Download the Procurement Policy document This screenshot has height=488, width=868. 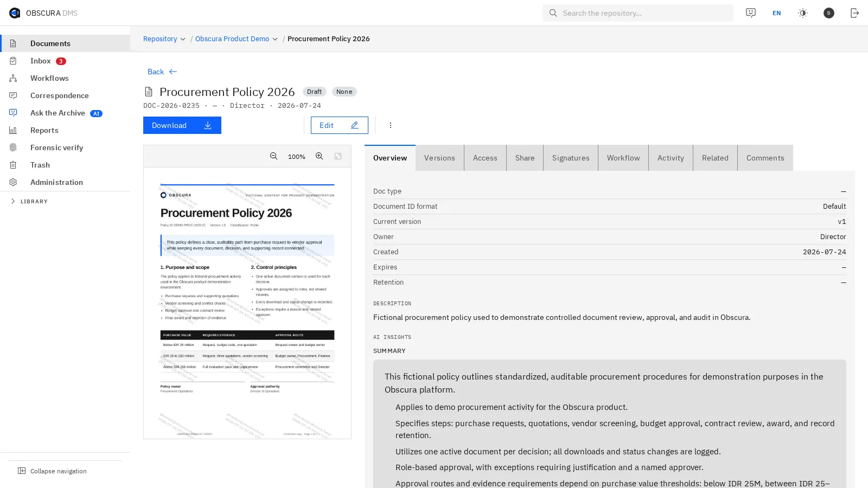click(x=182, y=125)
